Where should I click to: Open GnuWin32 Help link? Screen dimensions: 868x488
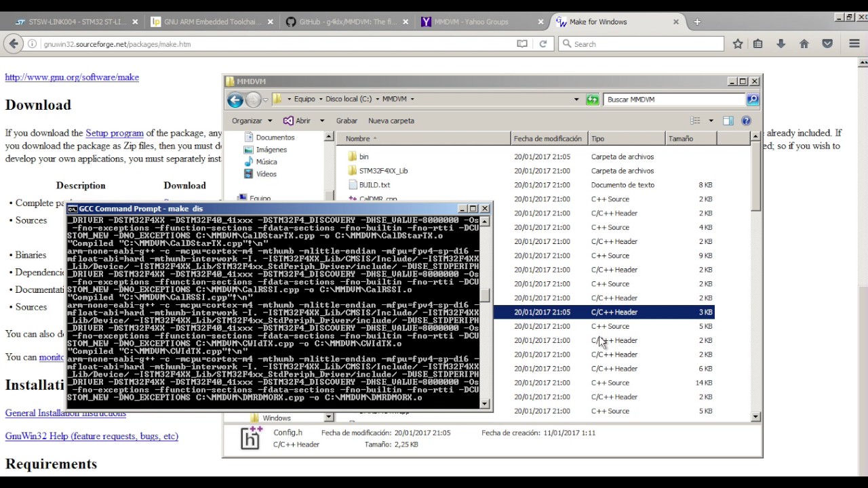point(92,436)
